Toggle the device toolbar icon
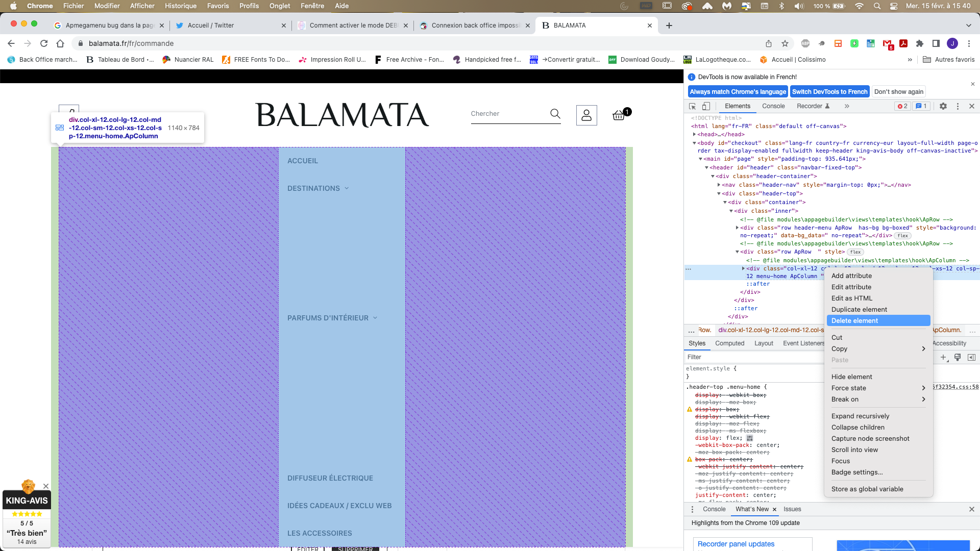980x551 pixels. coord(706,106)
